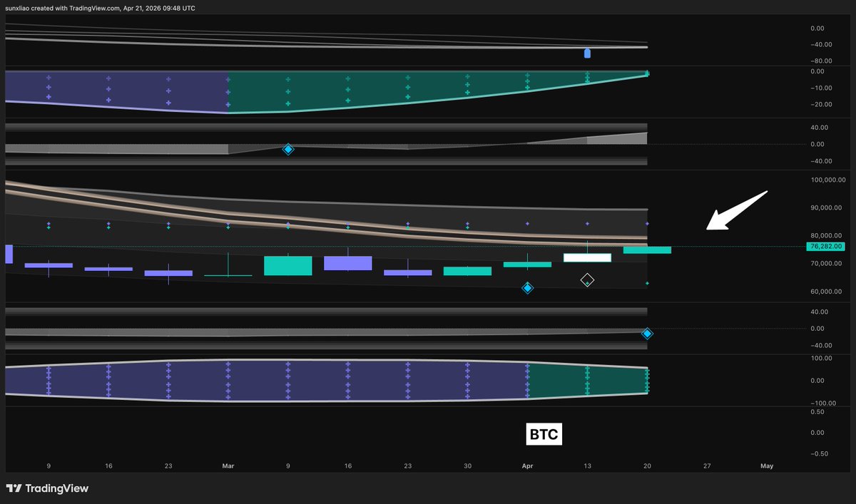This screenshot has width=856, height=504.
Task: Click the BTC symbol label on the chart
Action: point(544,433)
